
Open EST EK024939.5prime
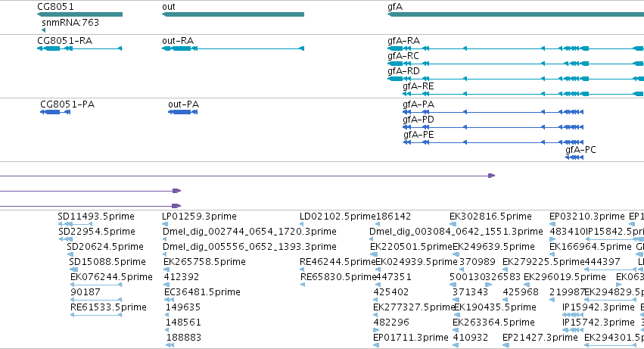pos(416,262)
